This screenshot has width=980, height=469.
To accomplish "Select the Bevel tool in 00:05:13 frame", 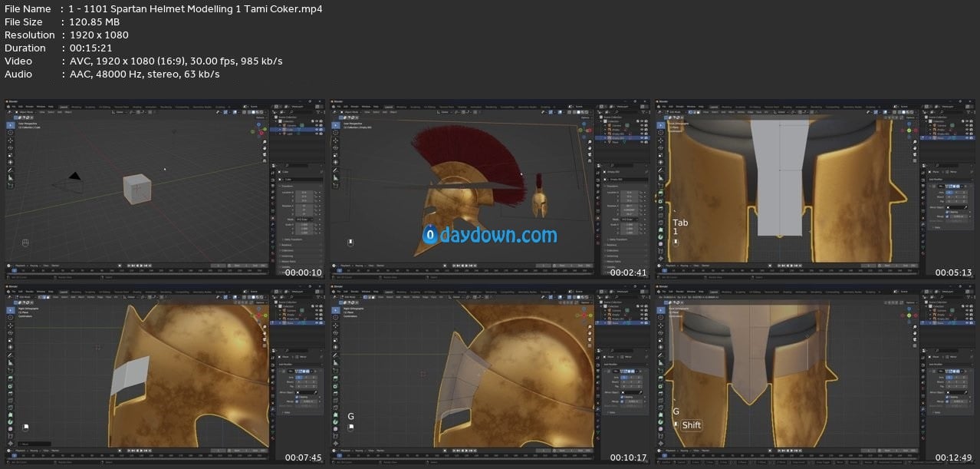I will pos(661,208).
